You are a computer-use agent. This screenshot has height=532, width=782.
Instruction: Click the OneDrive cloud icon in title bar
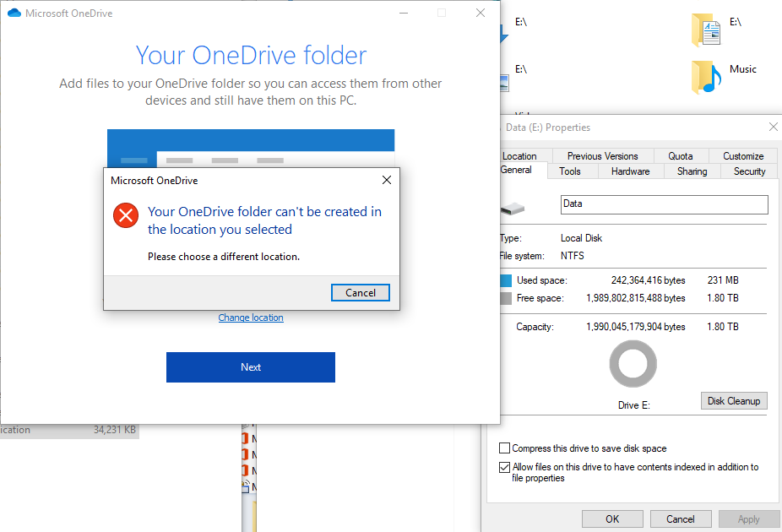click(14, 13)
